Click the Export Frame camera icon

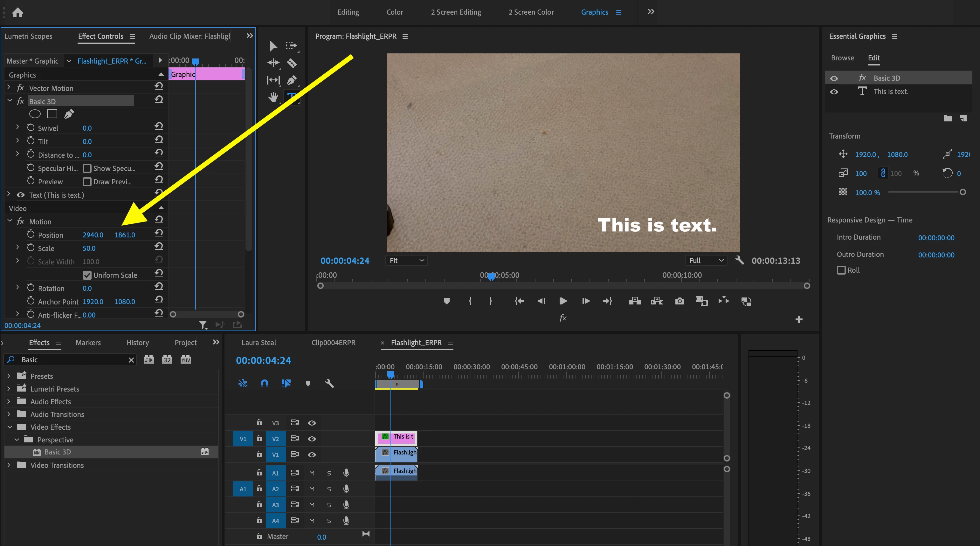(x=680, y=301)
